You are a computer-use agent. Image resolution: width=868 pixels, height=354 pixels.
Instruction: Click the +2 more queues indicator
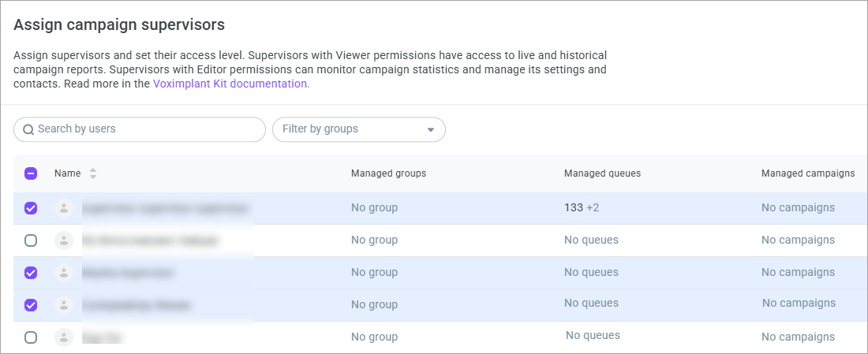[593, 208]
